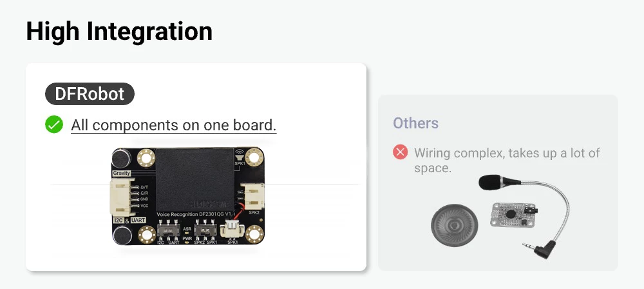The width and height of the screenshot is (644, 289).
Task: Click the SPK2/SPK1 slide switch
Action: [x=206, y=230]
